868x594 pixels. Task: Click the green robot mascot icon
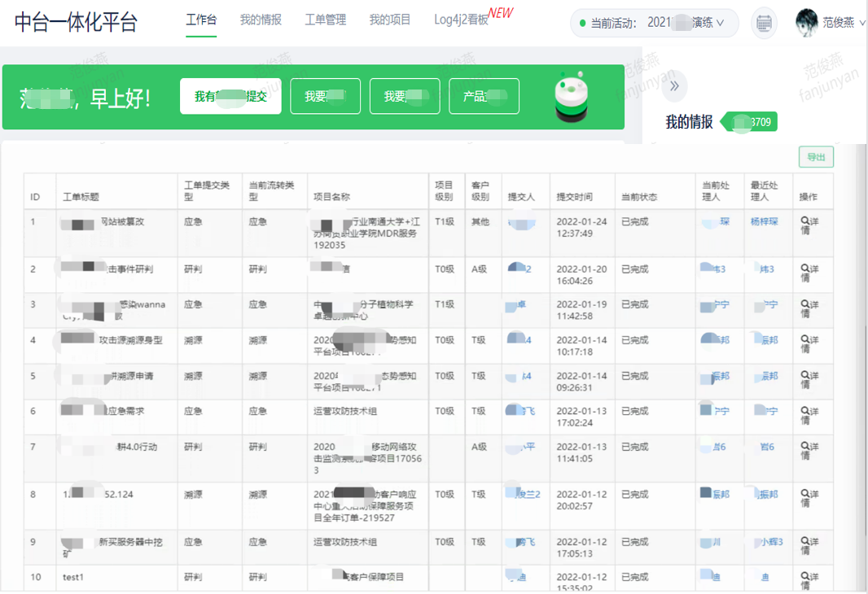coord(572,97)
